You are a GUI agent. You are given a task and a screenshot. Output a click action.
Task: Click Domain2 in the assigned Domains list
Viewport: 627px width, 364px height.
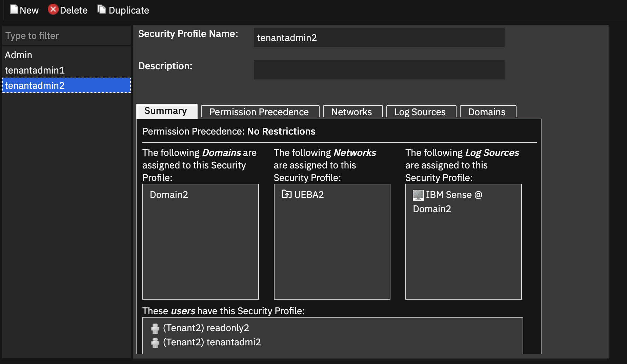point(169,195)
